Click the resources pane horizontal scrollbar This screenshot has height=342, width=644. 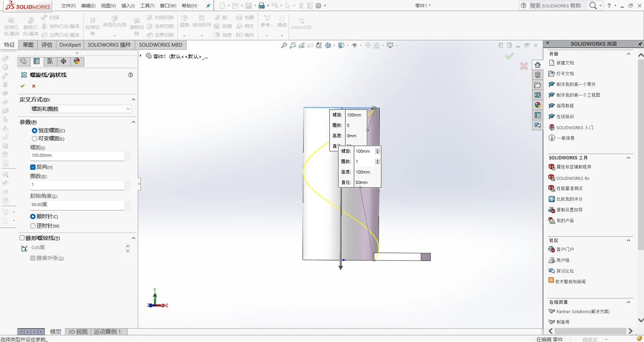pyautogui.click(x=590, y=331)
